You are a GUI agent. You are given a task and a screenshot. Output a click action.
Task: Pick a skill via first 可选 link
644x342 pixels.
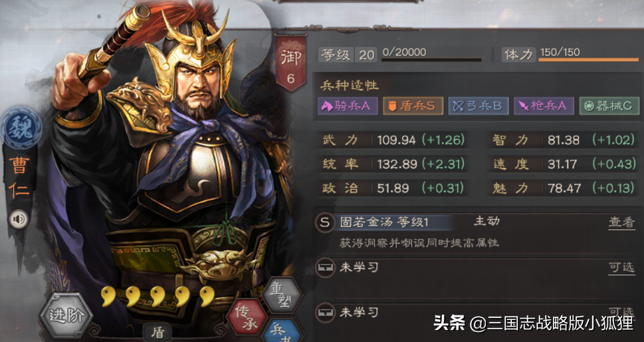pyautogui.click(x=621, y=267)
